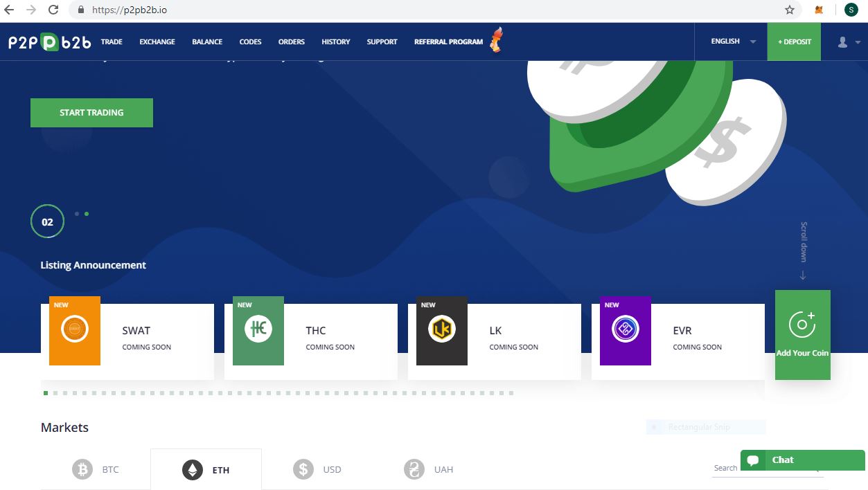Click the + DEPOSIT button
This screenshot has width=868, height=490.
click(x=794, y=42)
